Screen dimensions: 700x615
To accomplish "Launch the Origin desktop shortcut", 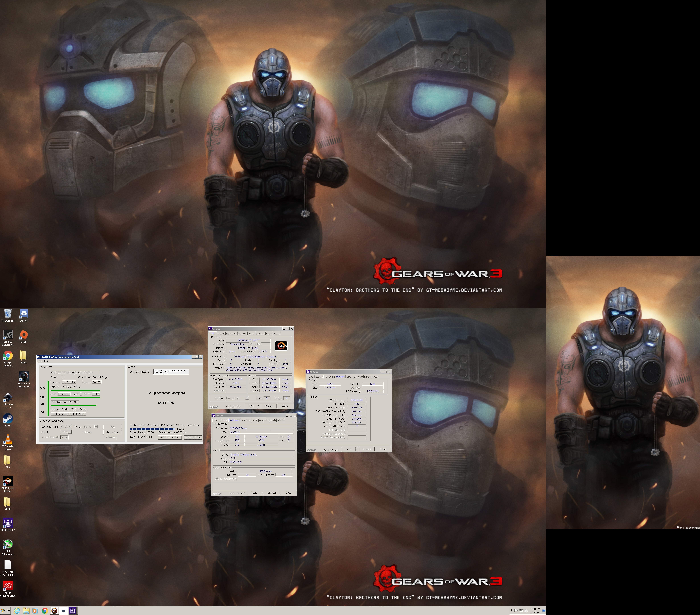I will tap(24, 336).
